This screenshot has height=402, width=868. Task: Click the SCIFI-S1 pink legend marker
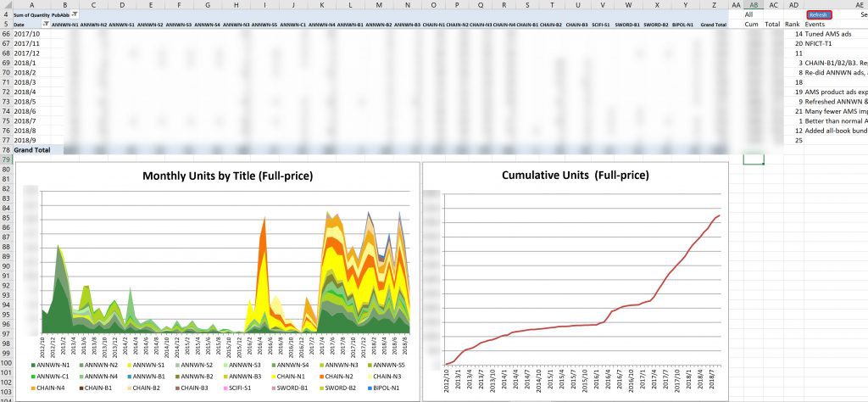pyautogui.click(x=224, y=387)
